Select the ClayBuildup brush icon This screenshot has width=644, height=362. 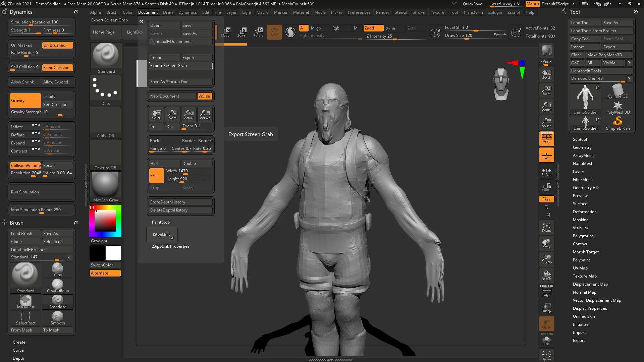coord(58,283)
